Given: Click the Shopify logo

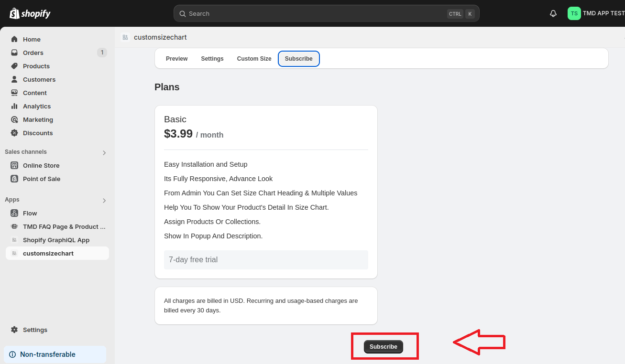Looking at the screenshot, I should click(x=30, y=13).
